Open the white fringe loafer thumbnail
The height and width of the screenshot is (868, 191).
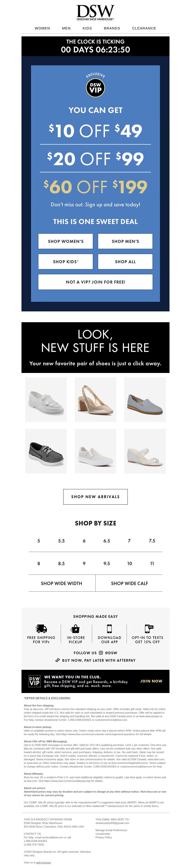[x=46, y=400]
